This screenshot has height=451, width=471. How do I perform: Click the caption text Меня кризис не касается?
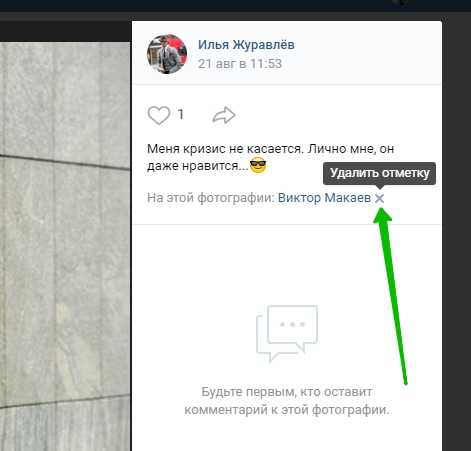click(x=225, y=149)
